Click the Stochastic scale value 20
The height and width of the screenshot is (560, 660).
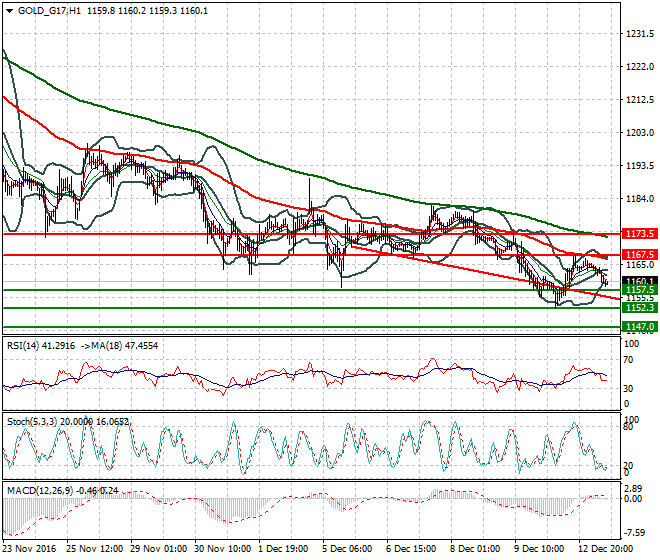tap(628, 466)
